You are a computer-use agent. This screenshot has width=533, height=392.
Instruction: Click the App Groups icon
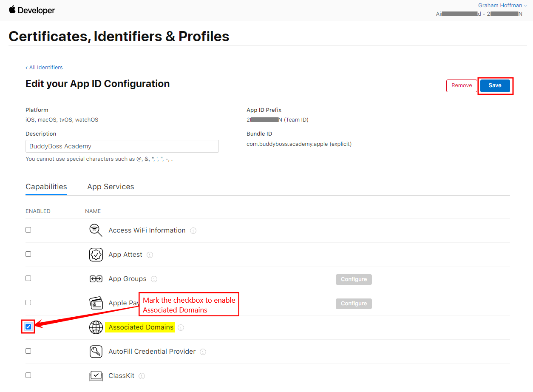pyautogui.click(x=96, y=279)
